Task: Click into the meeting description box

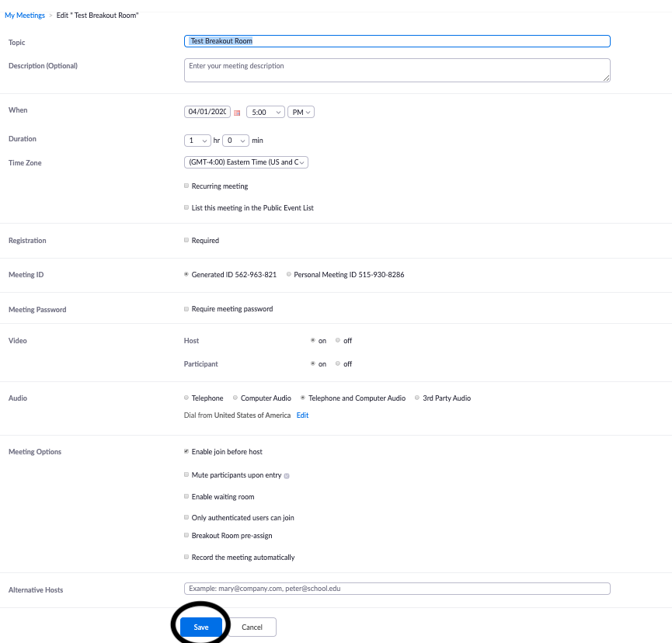Action: 397,70
